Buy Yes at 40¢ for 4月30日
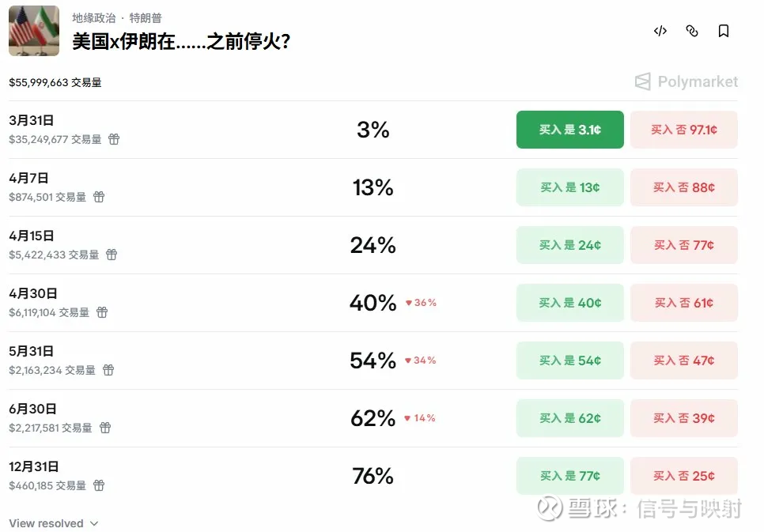Screen dimensions: 764x532 569,303
